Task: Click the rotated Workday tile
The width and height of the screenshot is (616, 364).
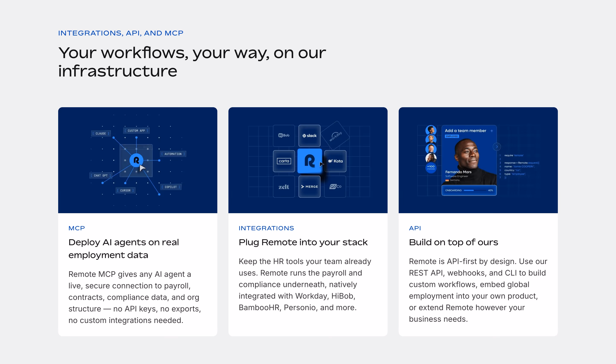Action: (x=335, y=136)
